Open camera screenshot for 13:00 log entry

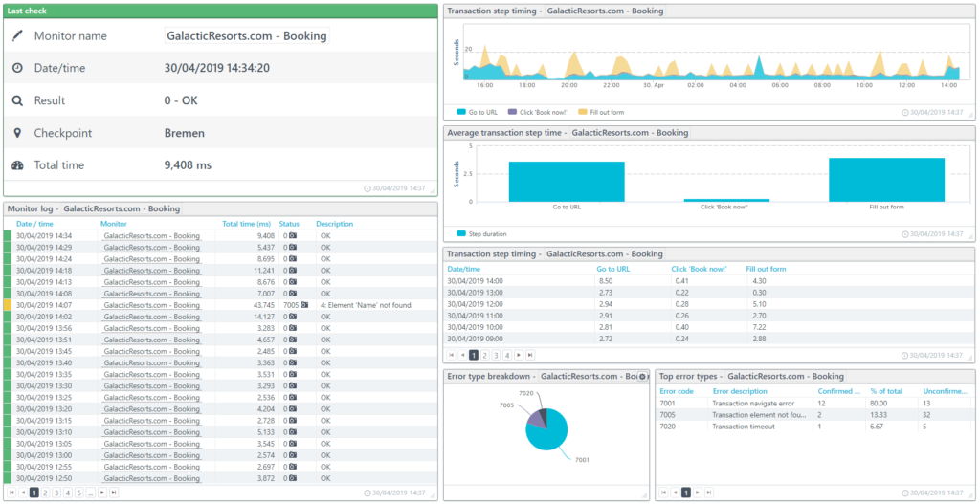coord(293,455)
